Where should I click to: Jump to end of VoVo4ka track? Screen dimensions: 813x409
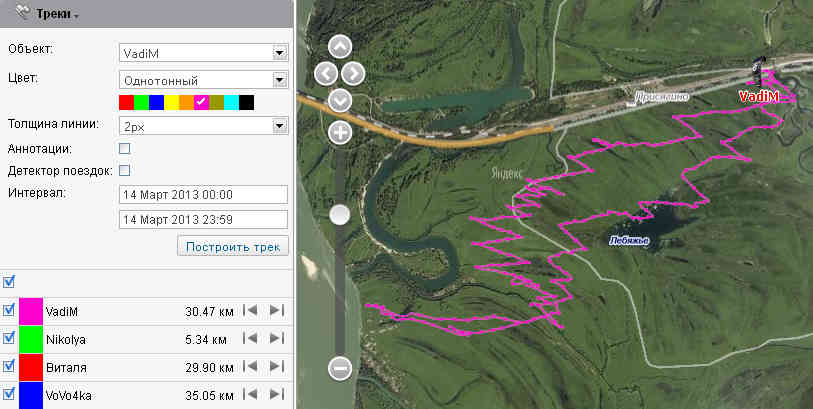tap(277, 395)
